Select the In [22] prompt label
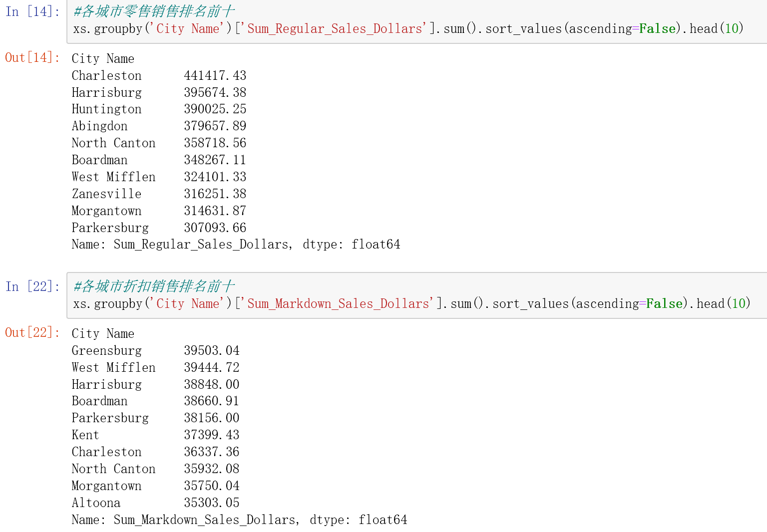Screen dimensions: 767x532 click(x=32, y=286)
